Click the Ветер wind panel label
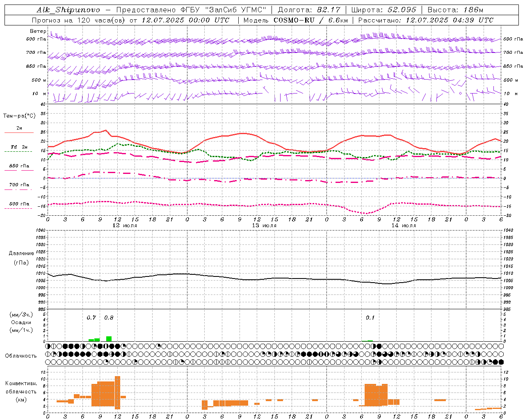 tap(38, 31)
